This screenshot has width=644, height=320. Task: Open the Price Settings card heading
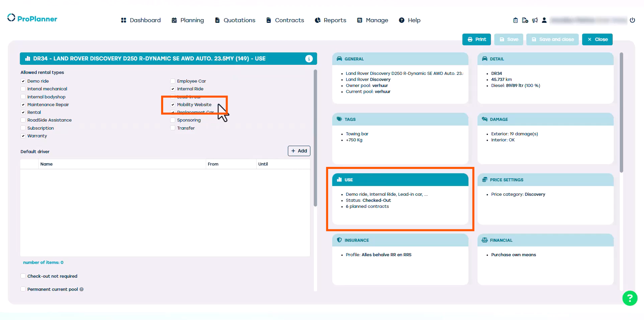click(545, 180)
